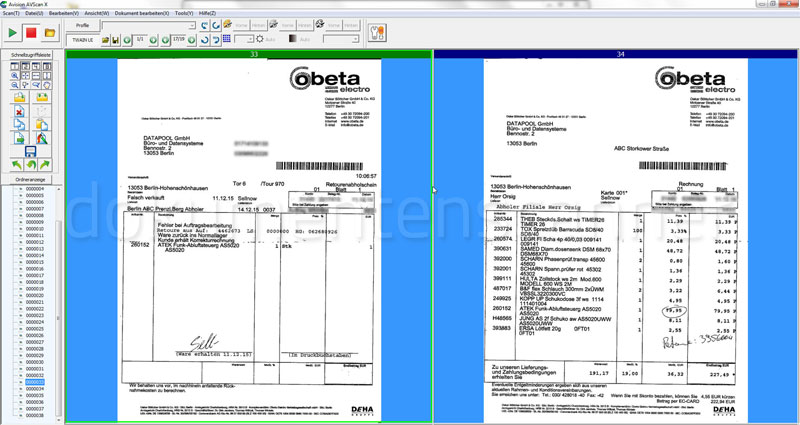Click the red X delete page icon

(20, 112)
